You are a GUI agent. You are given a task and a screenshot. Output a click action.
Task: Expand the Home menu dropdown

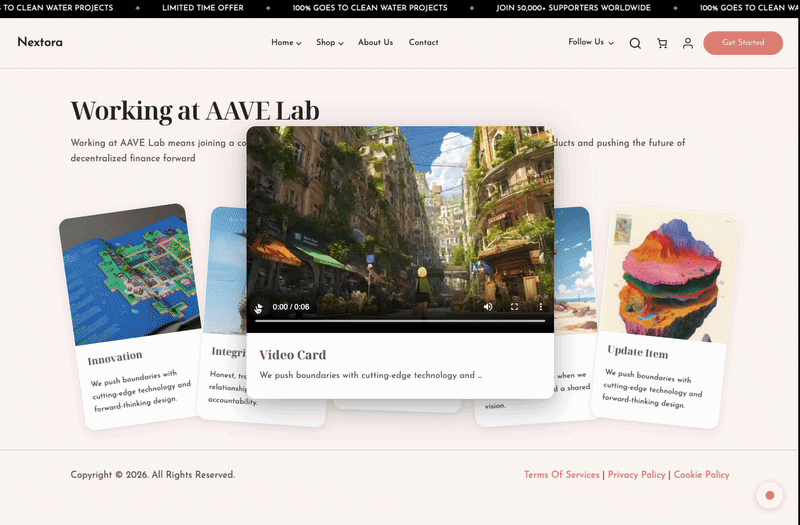click(286, 42)
